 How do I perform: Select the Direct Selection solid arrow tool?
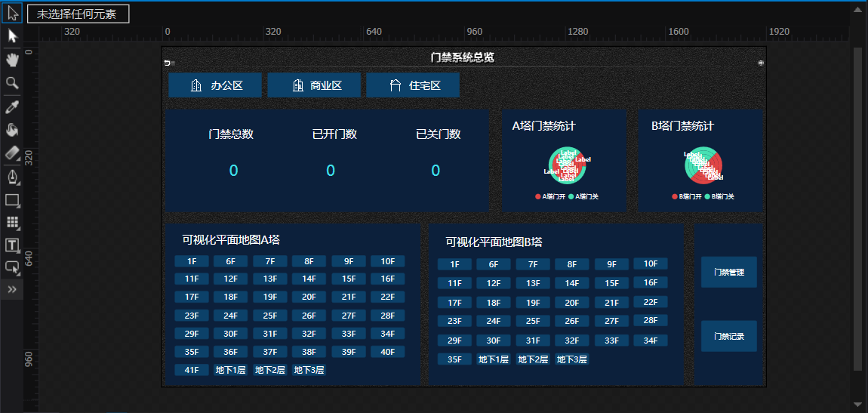[13, 36]
